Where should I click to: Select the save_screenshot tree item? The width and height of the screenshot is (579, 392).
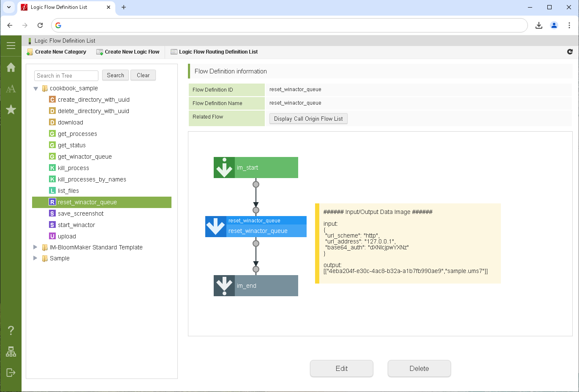(81, 214)
